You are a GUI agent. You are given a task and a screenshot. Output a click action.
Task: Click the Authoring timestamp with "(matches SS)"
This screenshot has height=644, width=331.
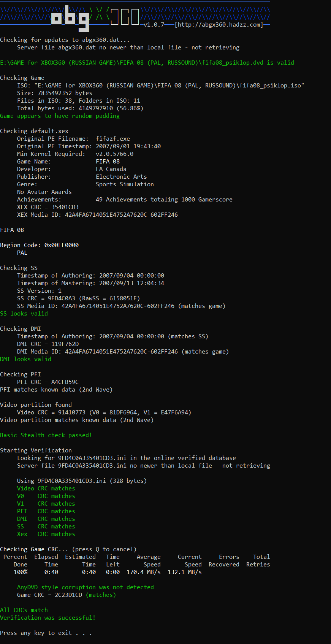tap(112, 336)
